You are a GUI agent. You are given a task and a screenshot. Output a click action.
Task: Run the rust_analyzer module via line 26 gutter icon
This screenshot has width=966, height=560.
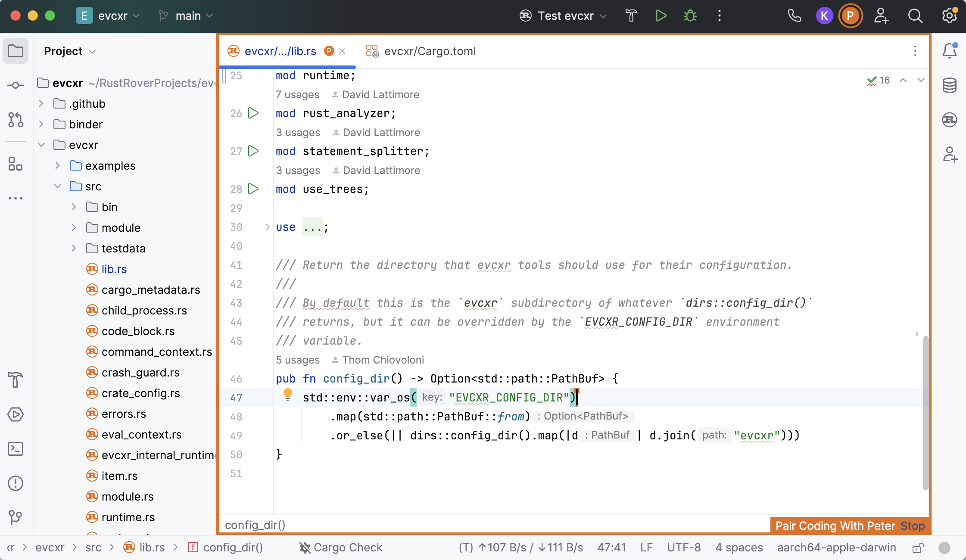(x=253, y=113)
